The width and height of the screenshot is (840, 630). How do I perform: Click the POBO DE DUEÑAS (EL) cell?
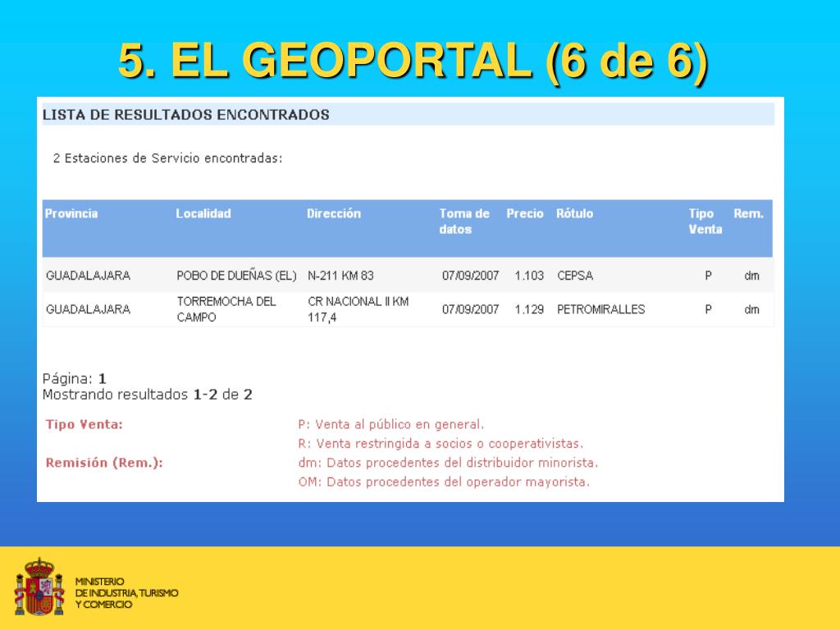click(x=236, y=276)
